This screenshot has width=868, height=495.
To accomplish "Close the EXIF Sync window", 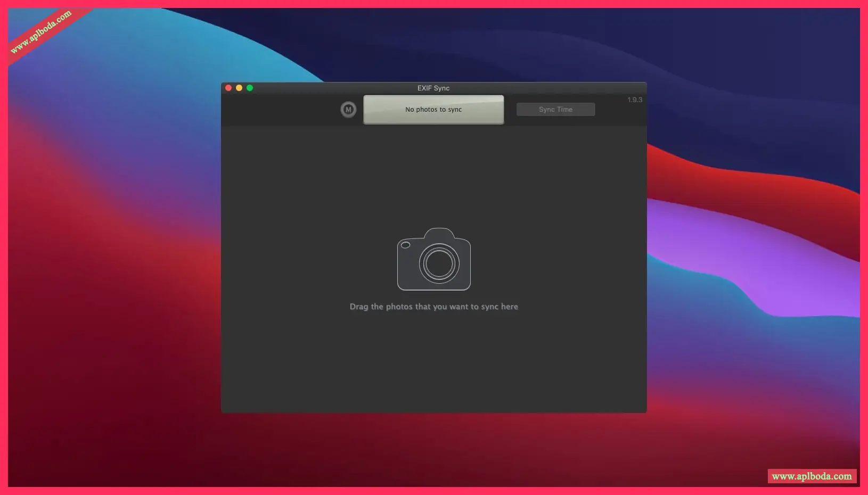I will 228,88.
